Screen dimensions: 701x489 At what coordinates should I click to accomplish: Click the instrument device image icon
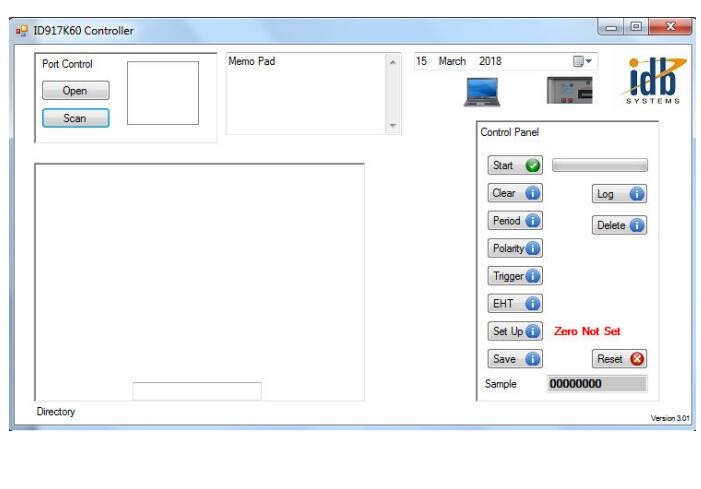pyautogui.click(x=569, y=90)
